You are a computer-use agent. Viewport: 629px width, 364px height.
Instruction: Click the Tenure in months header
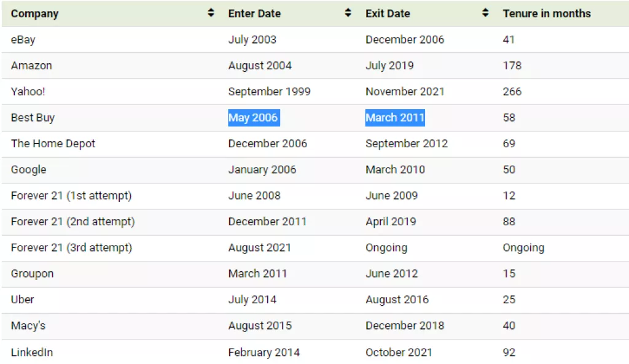547,14
